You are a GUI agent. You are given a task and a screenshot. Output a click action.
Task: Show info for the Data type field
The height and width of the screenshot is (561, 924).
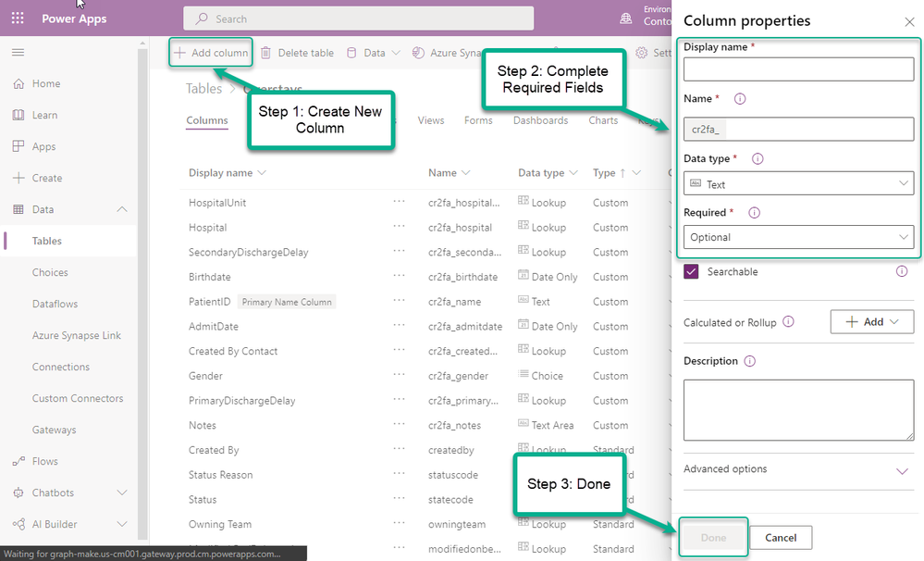point(758,158)
